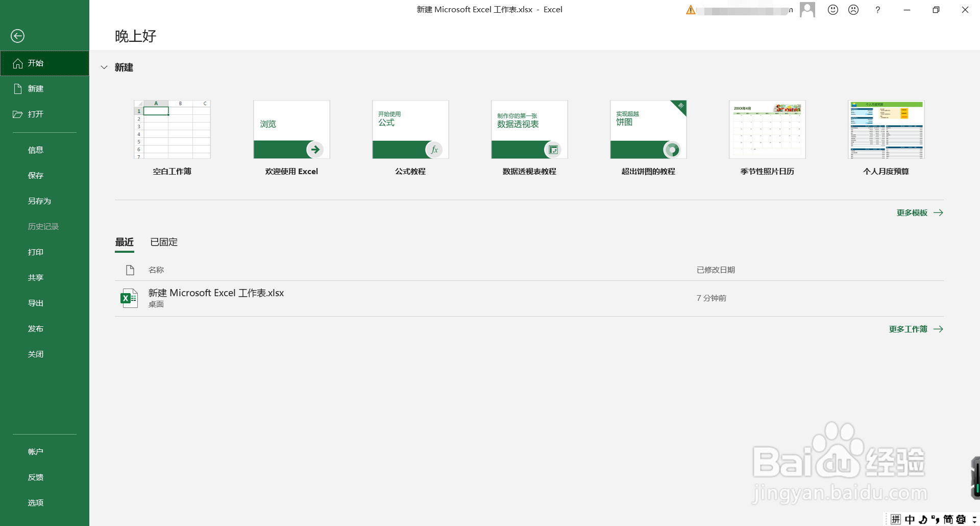Click the 更多模板 link
Screen dimensions: 980x526
pyautogui.click(x=920, y=213)
